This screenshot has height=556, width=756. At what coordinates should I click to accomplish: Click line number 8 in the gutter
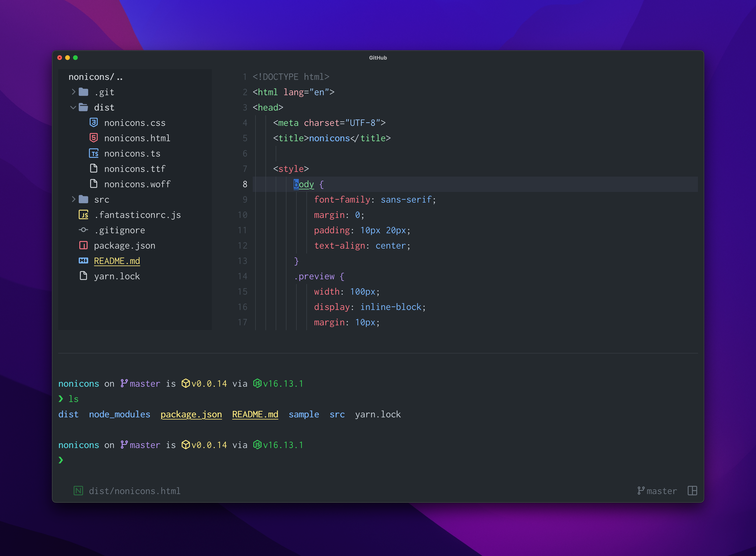(245, 184)
